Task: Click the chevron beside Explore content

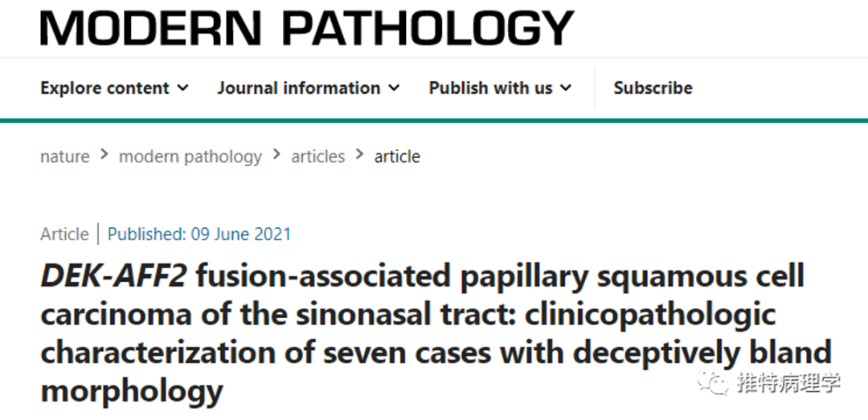Action: (183, 88)
